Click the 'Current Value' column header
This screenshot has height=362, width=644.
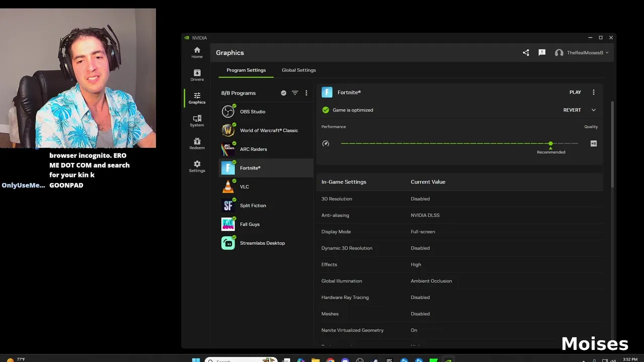point(428,182)
